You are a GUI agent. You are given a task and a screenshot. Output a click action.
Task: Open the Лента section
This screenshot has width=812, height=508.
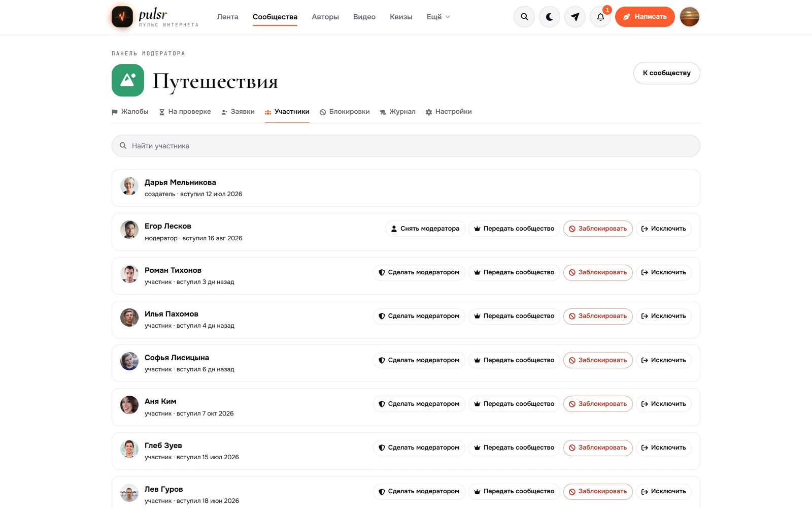point(227,17)
